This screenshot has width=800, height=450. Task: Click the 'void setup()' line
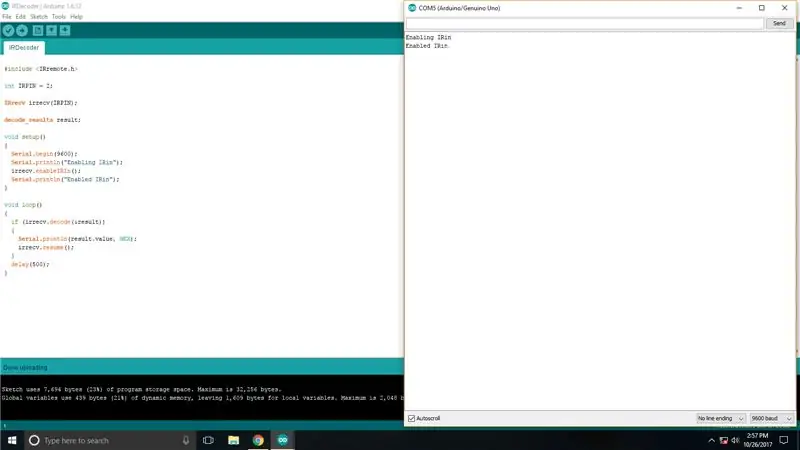point(25,137)
